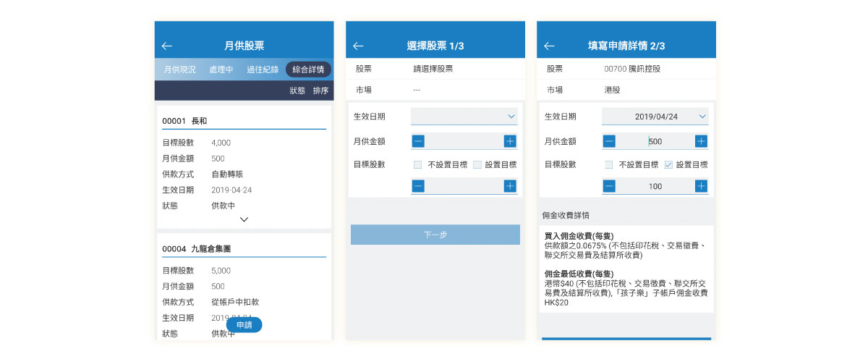Tap back arrow on 月供股票 screen
The width and height of the screenshot is (868, 362).
pos(166,46)
